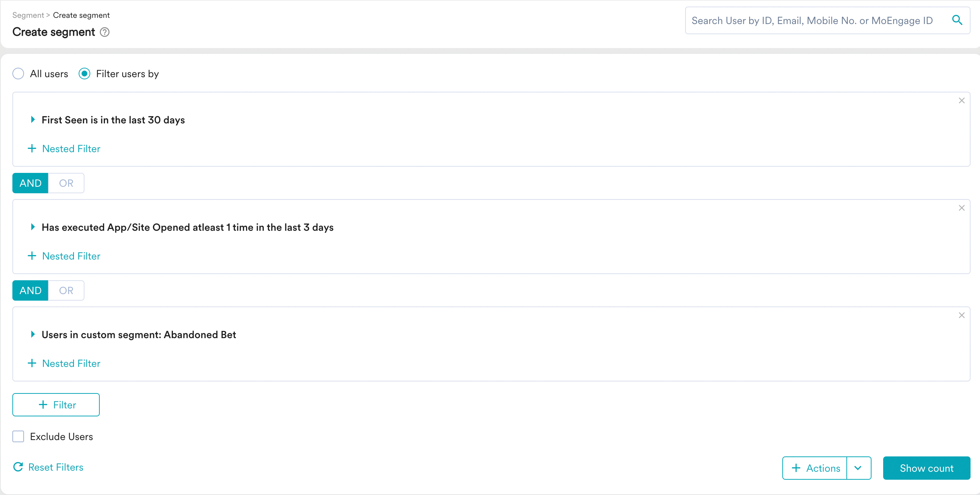Click the Reset Filters refresh icon
Viewport: 980px width, 495px height.
(18, 467)
